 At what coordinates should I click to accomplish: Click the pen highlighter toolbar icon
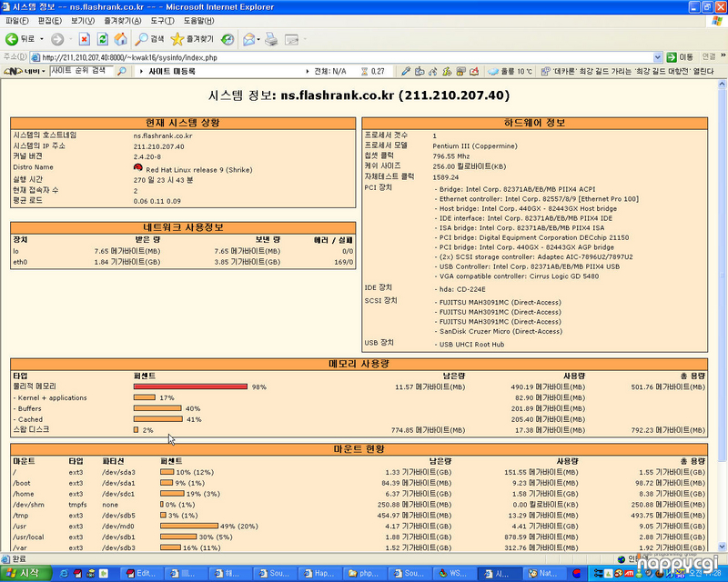coord(406,71)
